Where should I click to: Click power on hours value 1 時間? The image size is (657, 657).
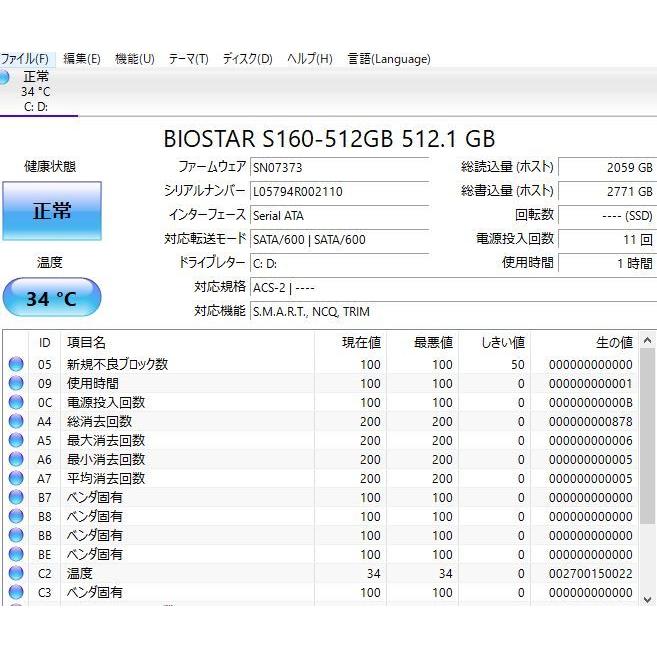point(607,263)
